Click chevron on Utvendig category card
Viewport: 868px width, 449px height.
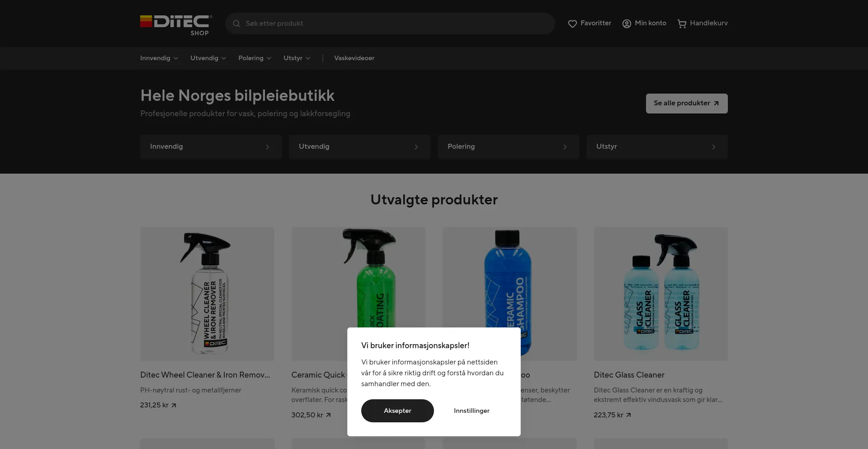click(x=416, y=147)
